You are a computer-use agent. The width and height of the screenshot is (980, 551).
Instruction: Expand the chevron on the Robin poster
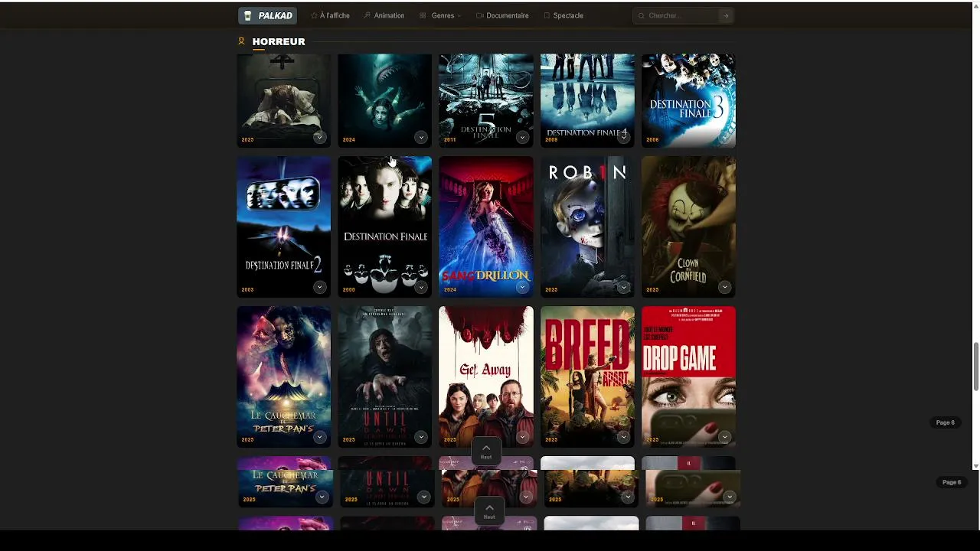click(623, 287)
